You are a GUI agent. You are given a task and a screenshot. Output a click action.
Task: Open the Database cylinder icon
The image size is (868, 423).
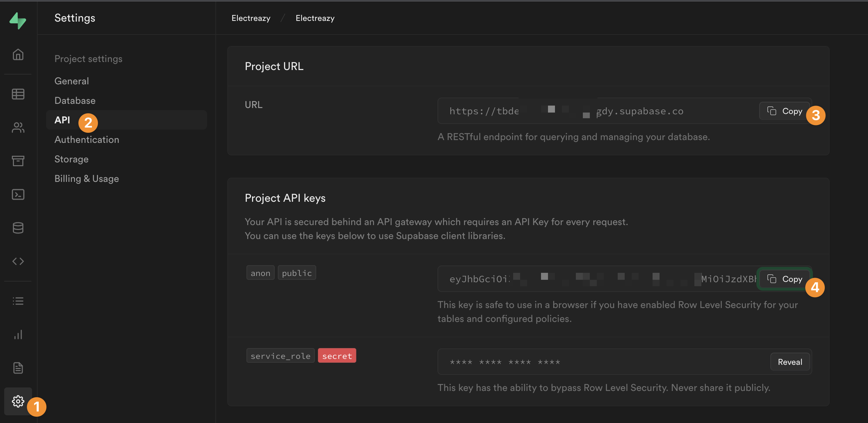pos(18,228)
